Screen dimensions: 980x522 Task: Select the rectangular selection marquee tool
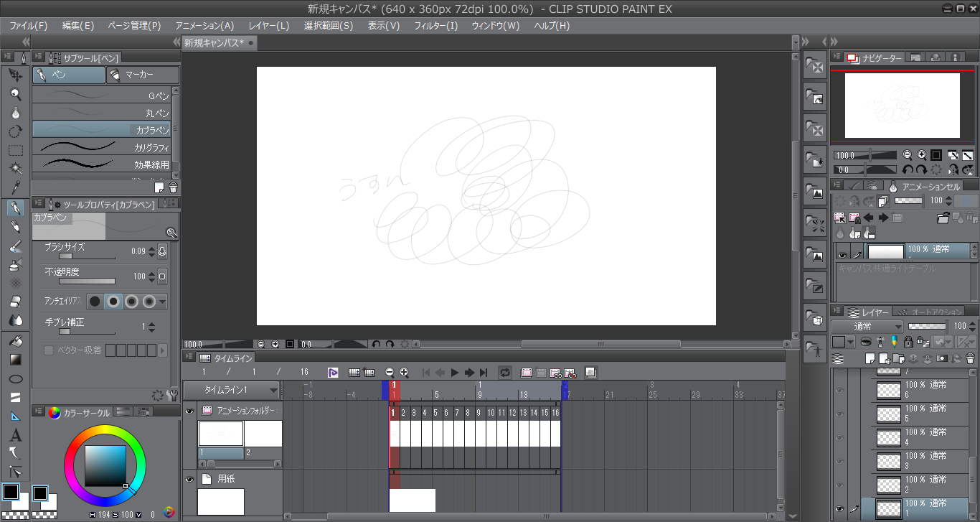[15, 151]
